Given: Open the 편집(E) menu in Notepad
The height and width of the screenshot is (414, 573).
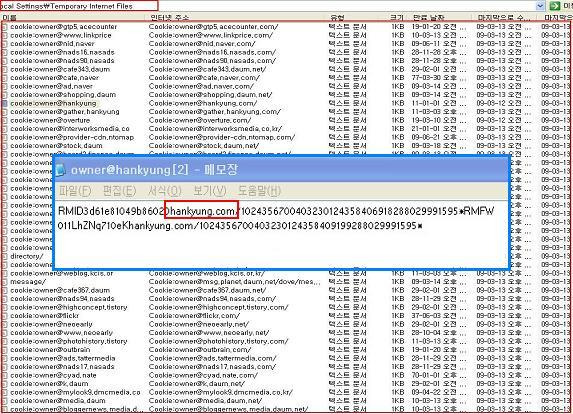Looking at the screenshot, I should point(119,191).
